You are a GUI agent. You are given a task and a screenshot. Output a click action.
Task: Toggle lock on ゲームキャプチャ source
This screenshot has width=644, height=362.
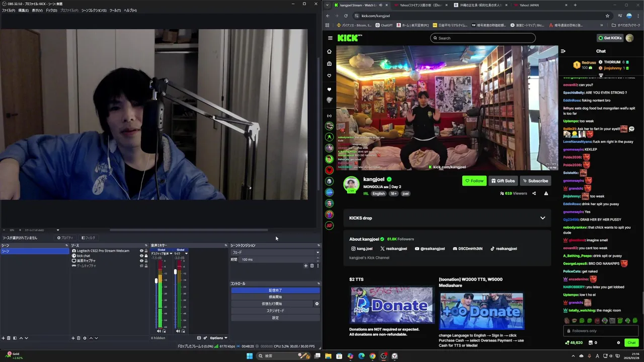click(146, 265)
